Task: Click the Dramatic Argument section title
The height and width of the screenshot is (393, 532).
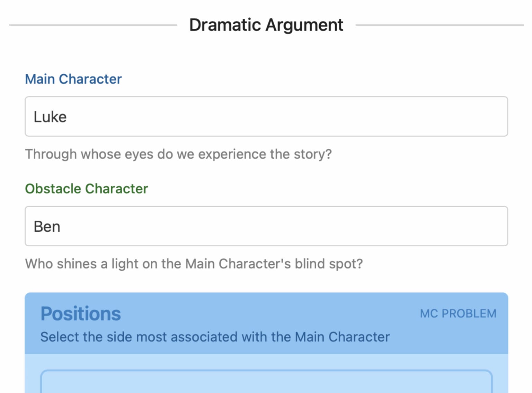Action: tap(266, 25)
